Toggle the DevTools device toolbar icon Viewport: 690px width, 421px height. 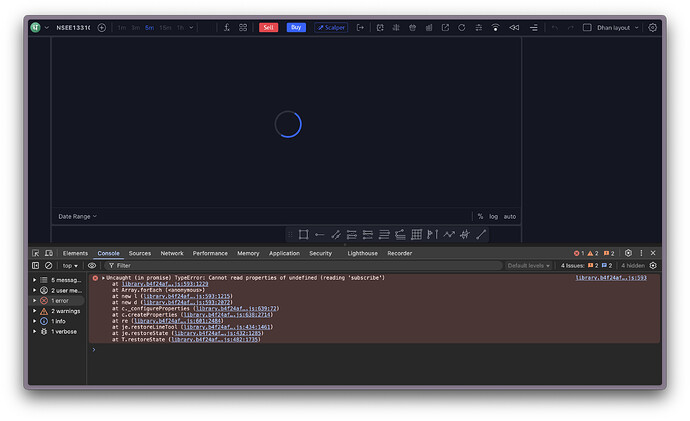pyautogui.click(x=49, y=253)
